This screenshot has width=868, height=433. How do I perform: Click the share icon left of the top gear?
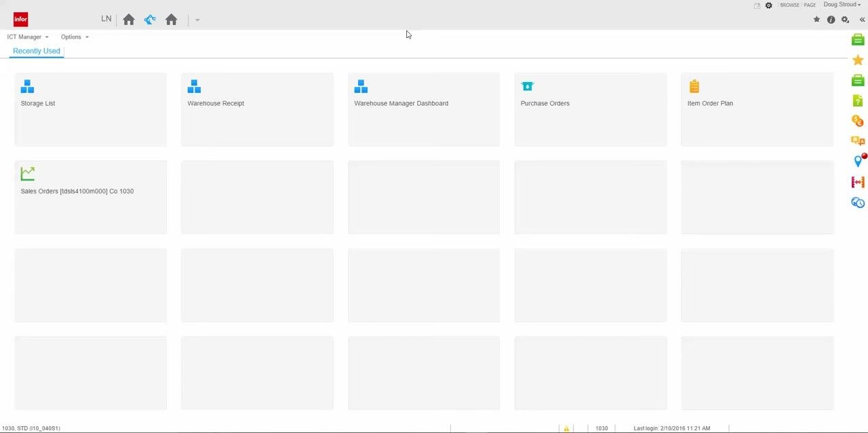757,5
